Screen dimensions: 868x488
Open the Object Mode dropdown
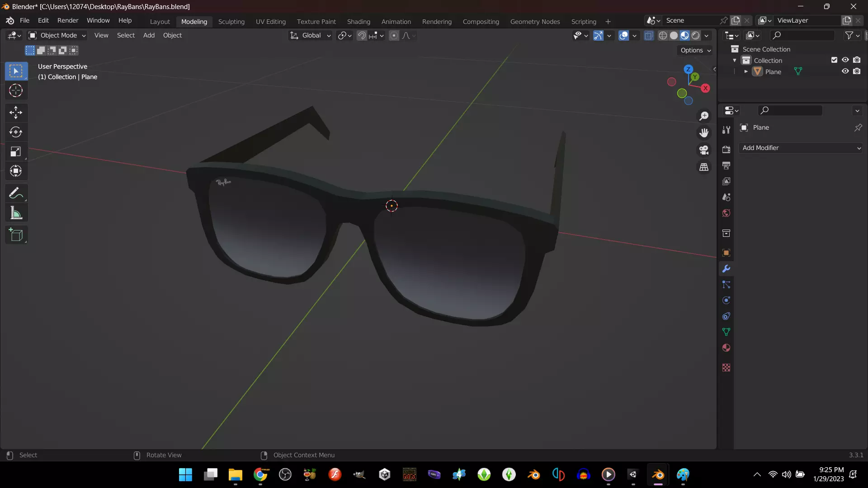coord(57,36)
